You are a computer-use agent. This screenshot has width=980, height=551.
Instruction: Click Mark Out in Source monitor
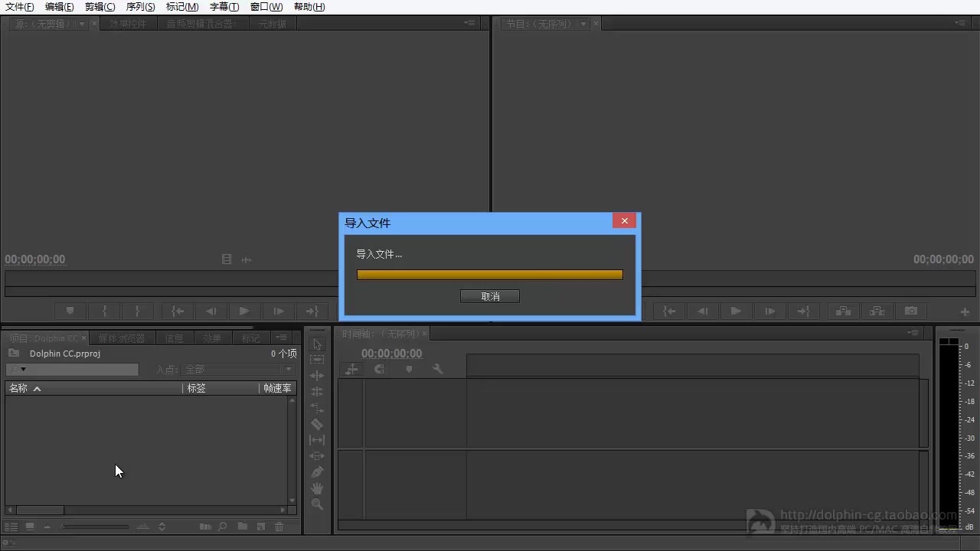click(x=138, y=311)
